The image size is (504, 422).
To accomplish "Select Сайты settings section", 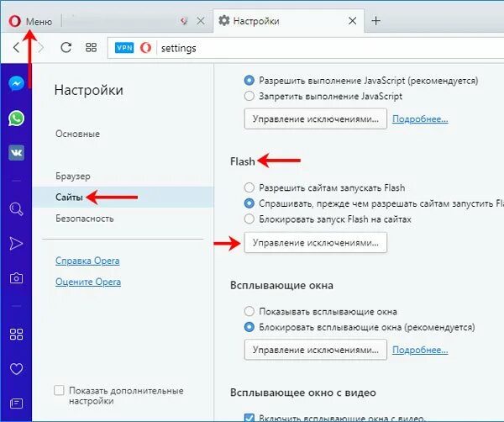I will click(123, 197).
